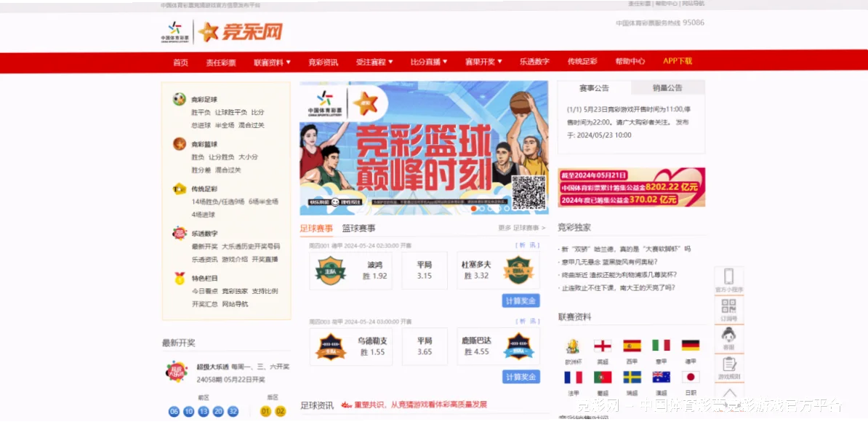The height and width of the screenshot is (422, 868).
Task: Click the 鹿斯巴达 team badge
Action: pyautogui.click(x=518, y=346)
